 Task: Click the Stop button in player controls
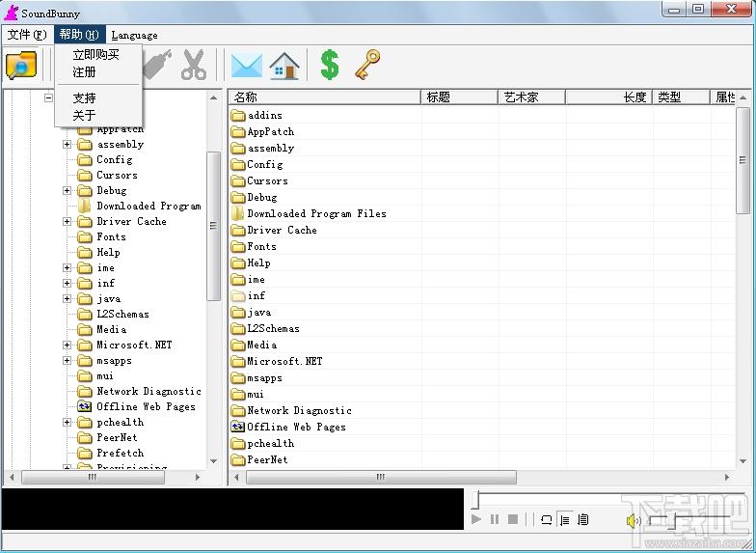pos(513,519)
